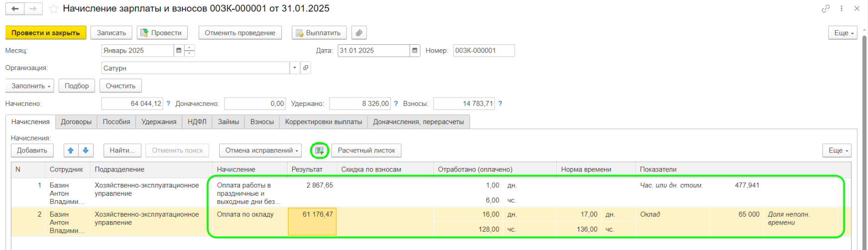
Task: Open calendar picker for Дата field
Action: [415, 51]
